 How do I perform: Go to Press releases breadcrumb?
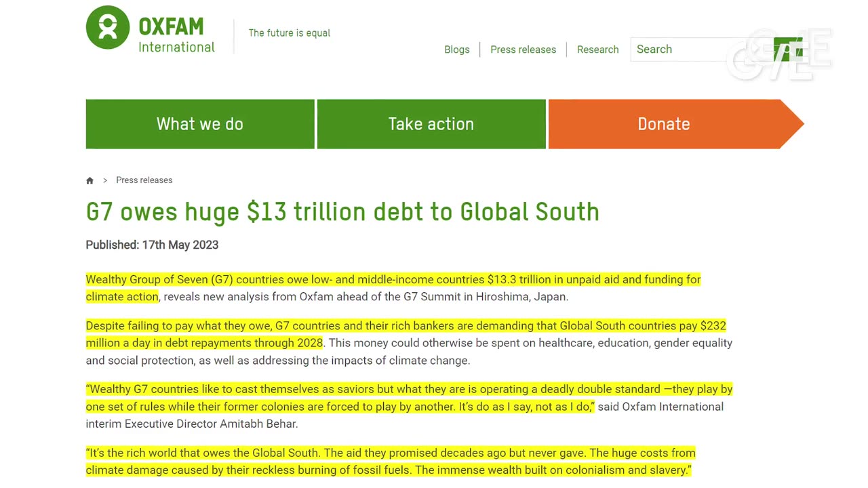144,180
